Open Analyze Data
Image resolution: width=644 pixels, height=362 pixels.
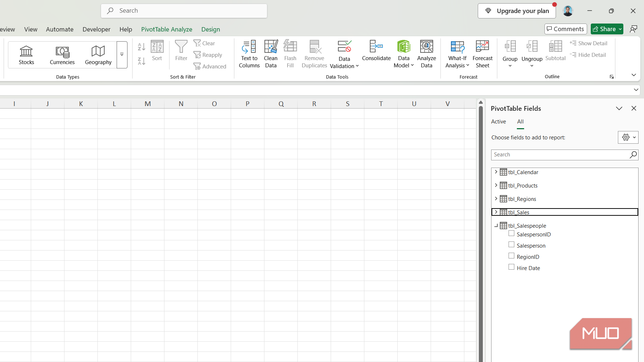[426, 54]
